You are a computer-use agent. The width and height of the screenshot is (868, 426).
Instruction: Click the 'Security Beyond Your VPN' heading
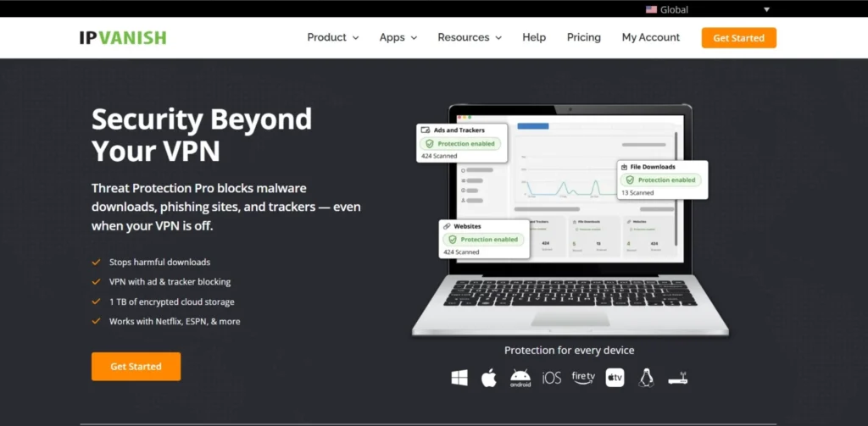click(202, 134)
